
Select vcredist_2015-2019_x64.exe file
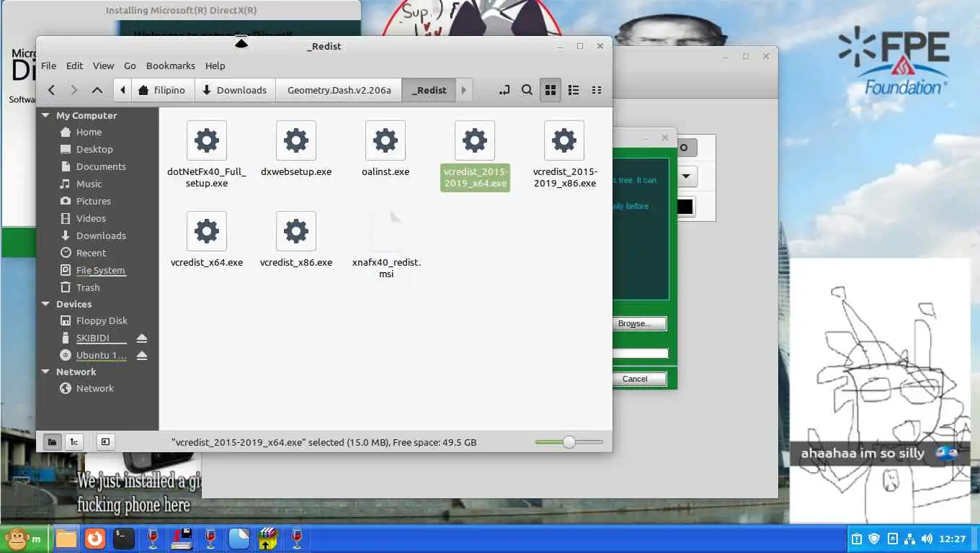click(x=475, y=155)
